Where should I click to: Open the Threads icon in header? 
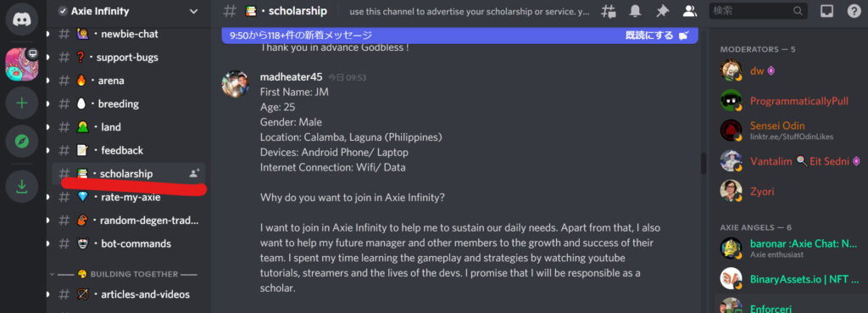609,10
